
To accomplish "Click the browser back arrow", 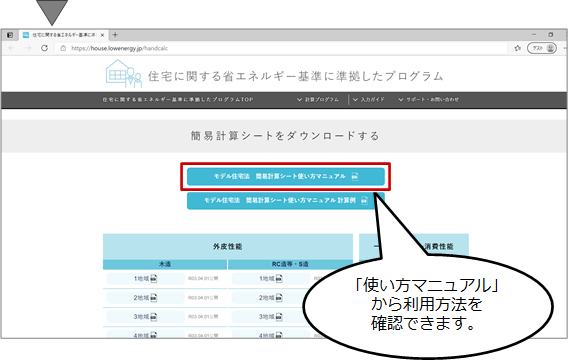I will (x=12, y=48).
